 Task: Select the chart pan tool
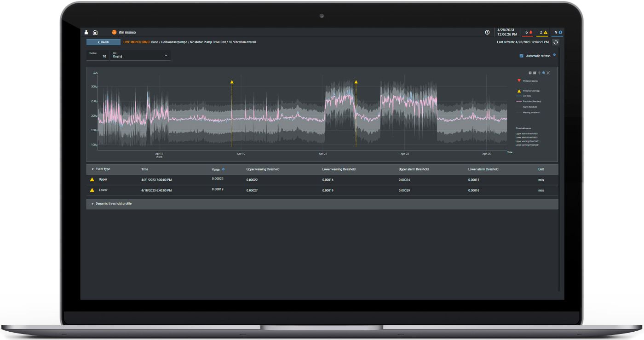pyautogui.click(x=539, y=72)
